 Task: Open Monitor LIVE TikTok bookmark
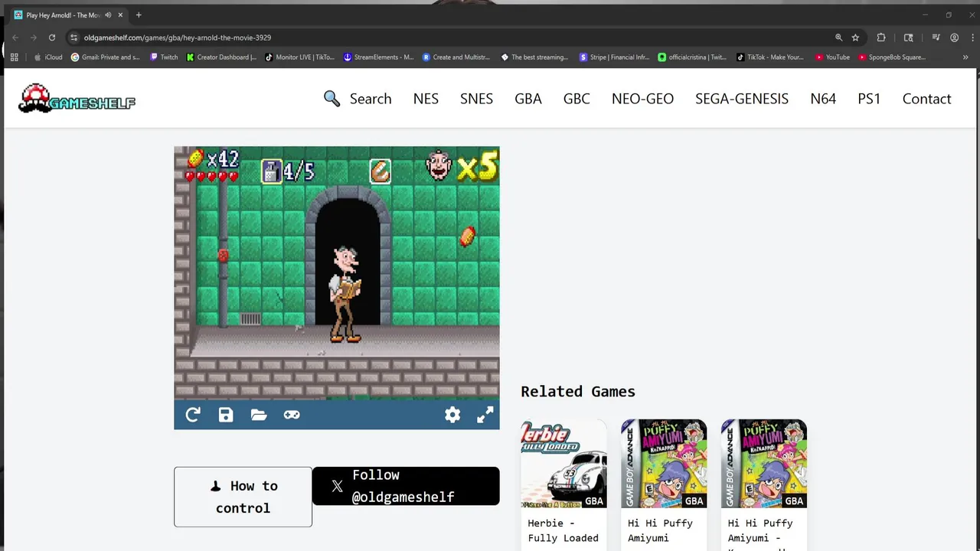tap(299, 57)
